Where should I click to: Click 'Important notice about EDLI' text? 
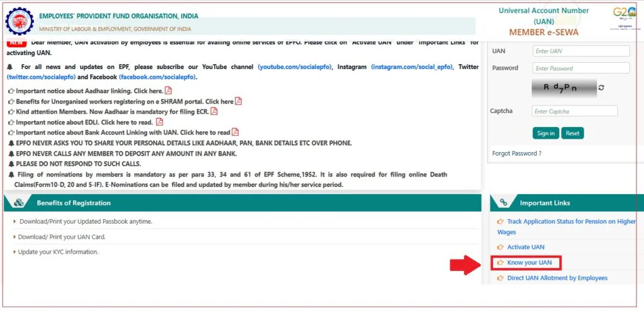coord(84,123)
